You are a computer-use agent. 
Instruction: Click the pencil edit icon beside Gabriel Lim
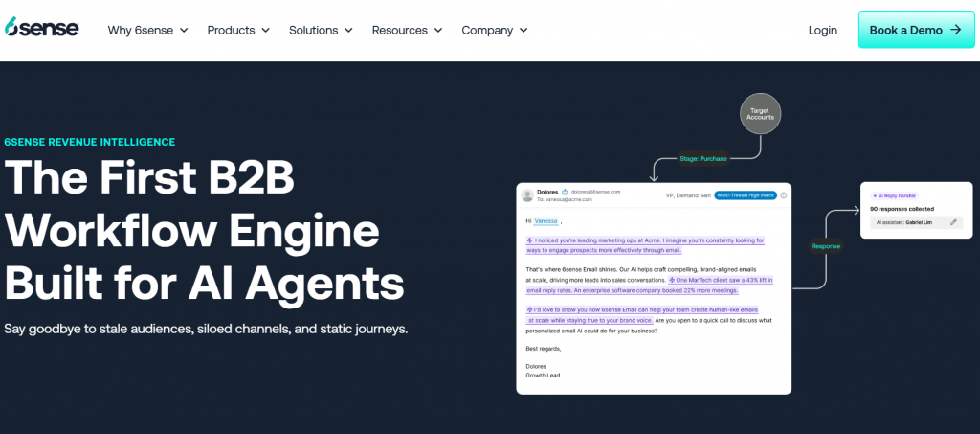point(953,222)
